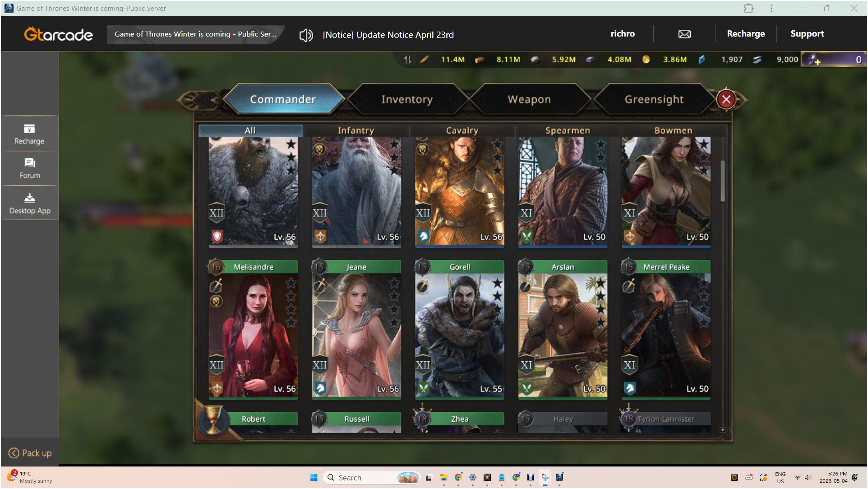The width and height of the screenshot is (868, 489).
Task: Click the bowmen icon on Melisandre card
Action: tap(217, 388)
